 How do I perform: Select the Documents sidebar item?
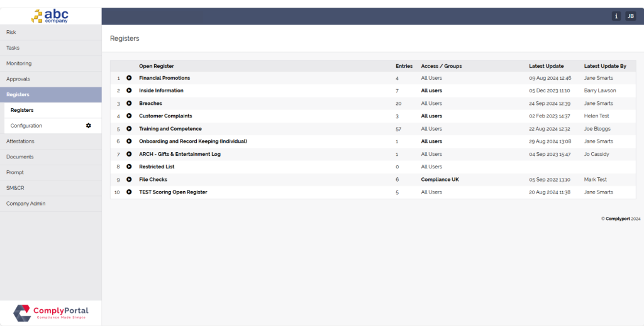(20, 157)
